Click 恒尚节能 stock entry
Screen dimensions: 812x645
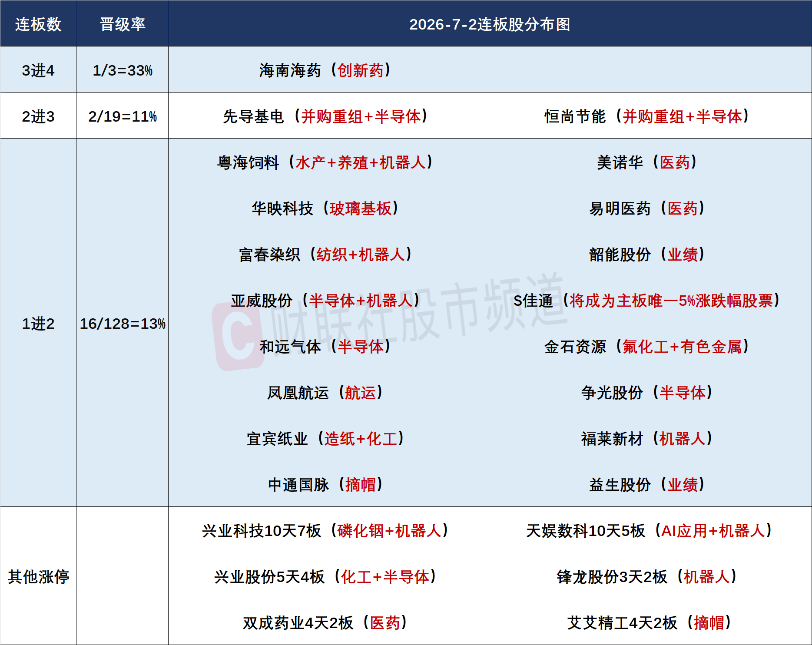pyautogui.click(x=646, y=116)
